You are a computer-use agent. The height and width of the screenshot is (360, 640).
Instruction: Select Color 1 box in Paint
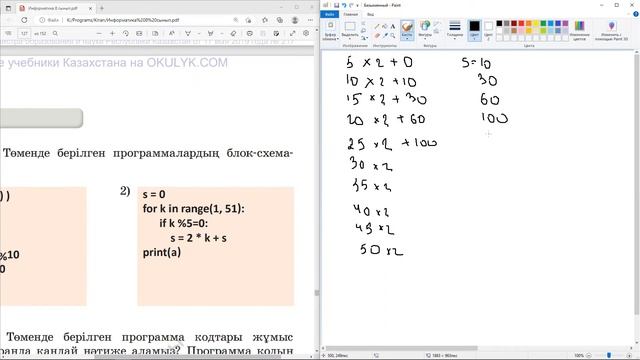(x=474, y=30)
